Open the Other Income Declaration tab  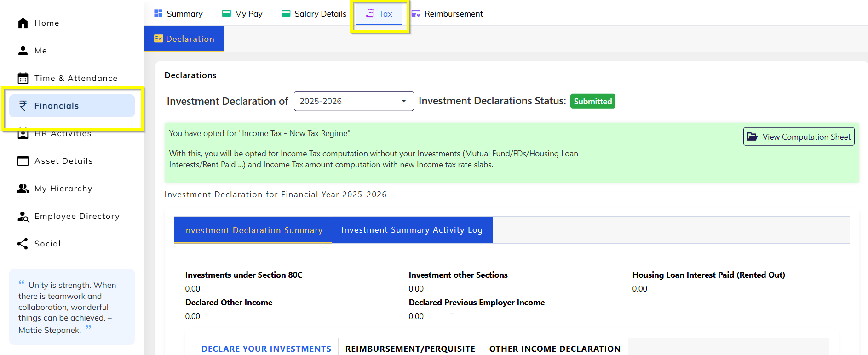click(555, 349)
